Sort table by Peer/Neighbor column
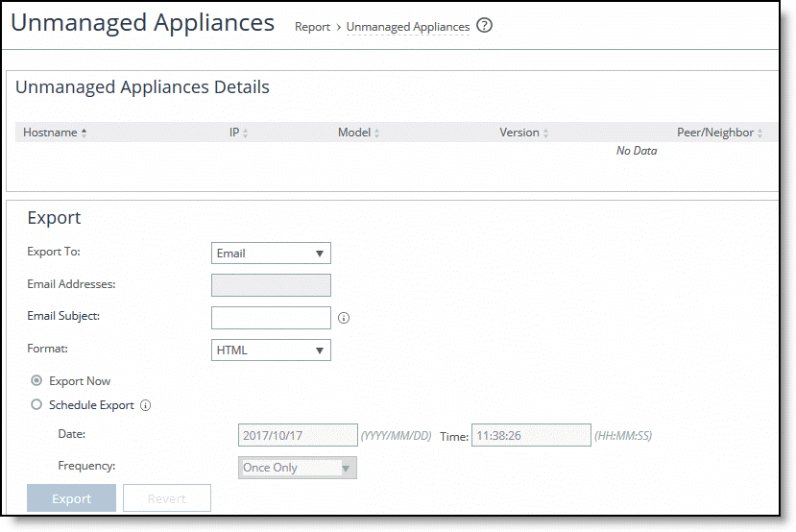 [719, 133]
